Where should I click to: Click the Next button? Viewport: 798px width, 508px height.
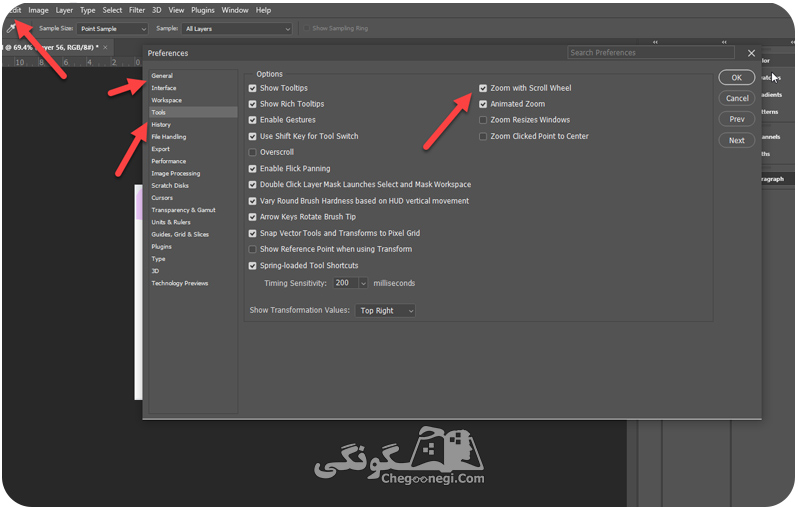pos(736,140)
